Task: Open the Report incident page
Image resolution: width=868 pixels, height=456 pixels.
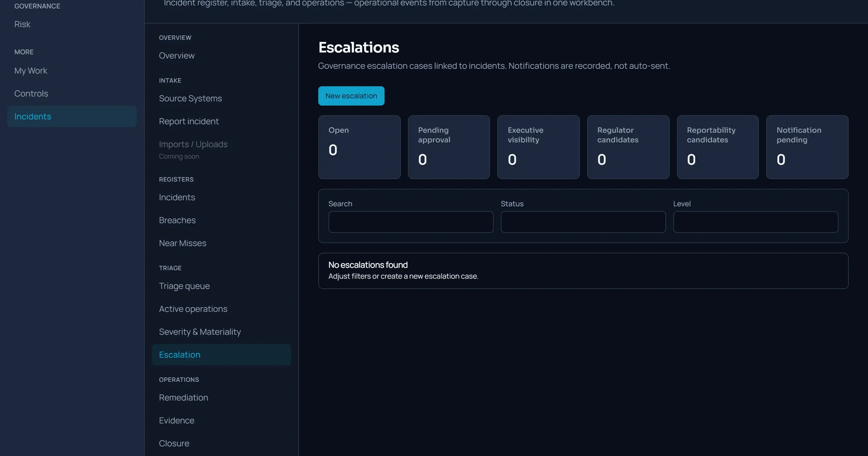Action: pos(222,121)
